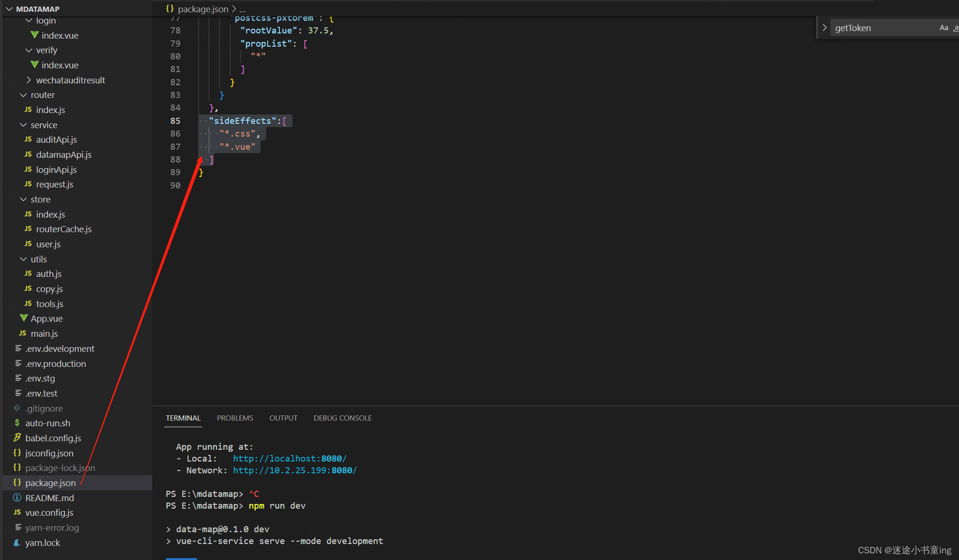Click package.json in the breadcrumb
This screenshot has height=560, width=959.
click(203, 9)
